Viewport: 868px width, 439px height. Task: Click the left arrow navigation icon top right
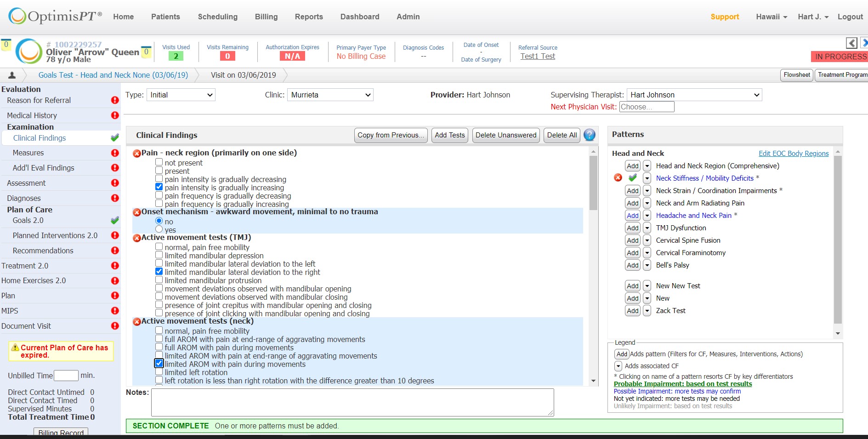[x=852, y=43]
